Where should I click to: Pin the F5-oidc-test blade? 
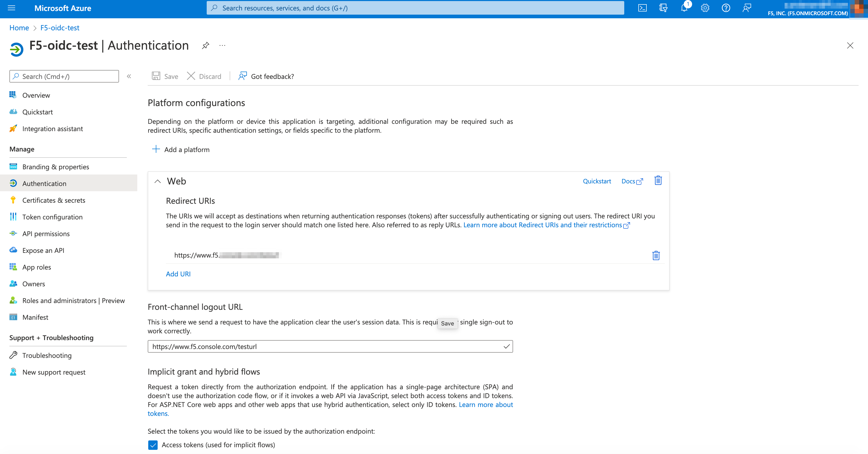click(x=206, y=45)
